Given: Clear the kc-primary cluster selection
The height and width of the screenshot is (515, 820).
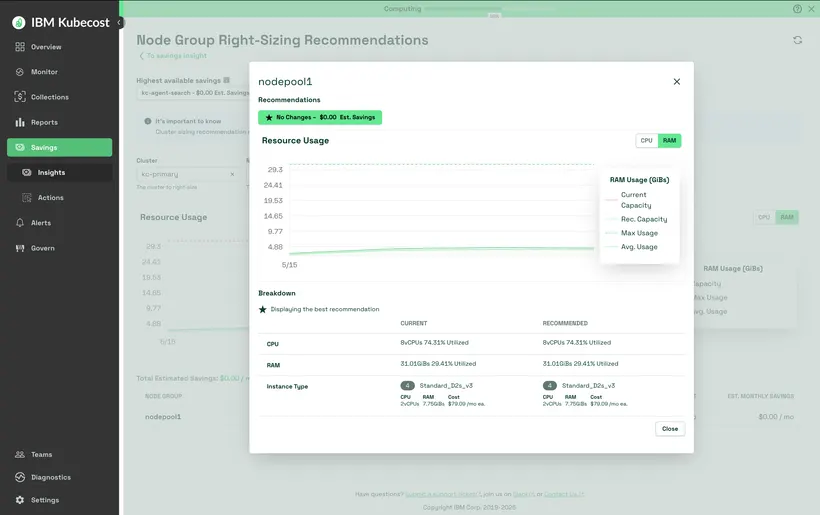Looking at the screenshot, I should pos(232,174).
